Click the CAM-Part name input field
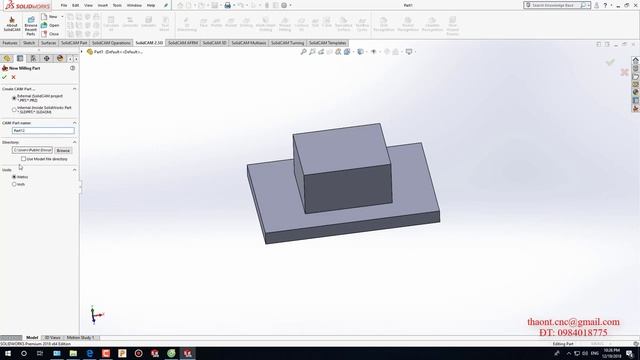The image size is (640, 360). click(x=43, y=131)
